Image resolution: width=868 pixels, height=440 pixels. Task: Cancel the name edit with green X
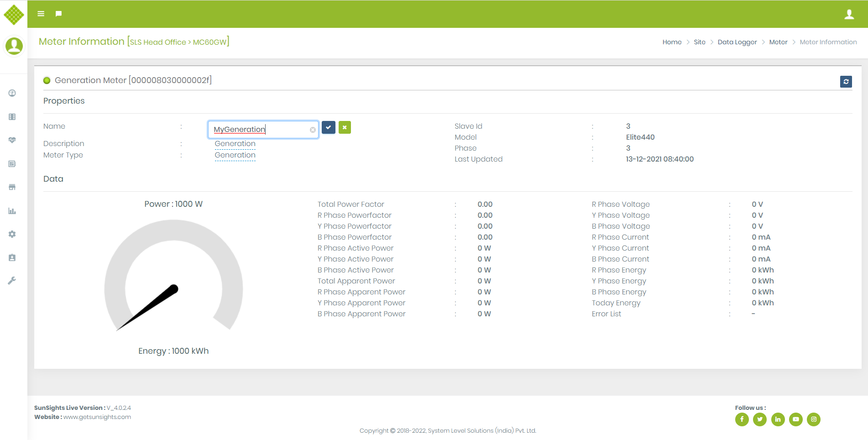coord(345,127)
